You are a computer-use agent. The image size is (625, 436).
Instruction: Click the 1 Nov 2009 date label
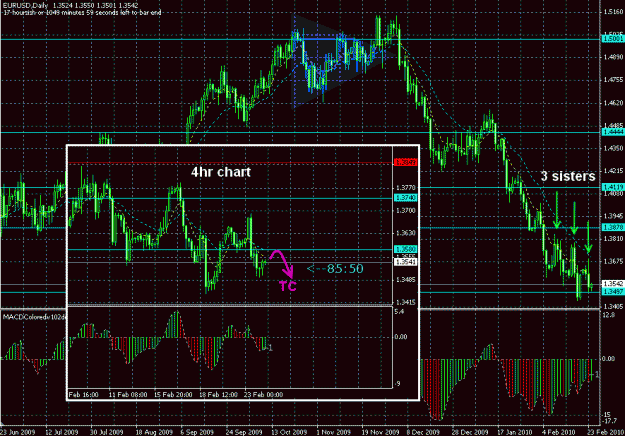[x=334, y=432]
